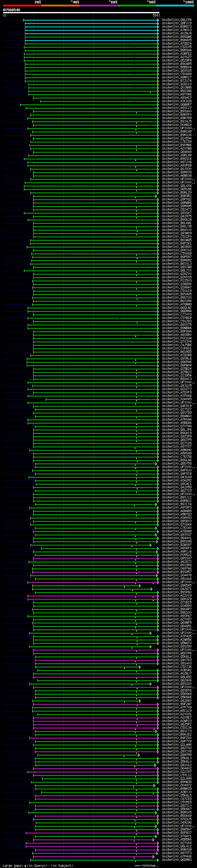Select hit UniRef100_A7QUA9
The width and height of the screenshot is (197, 868).
point(176,531)
